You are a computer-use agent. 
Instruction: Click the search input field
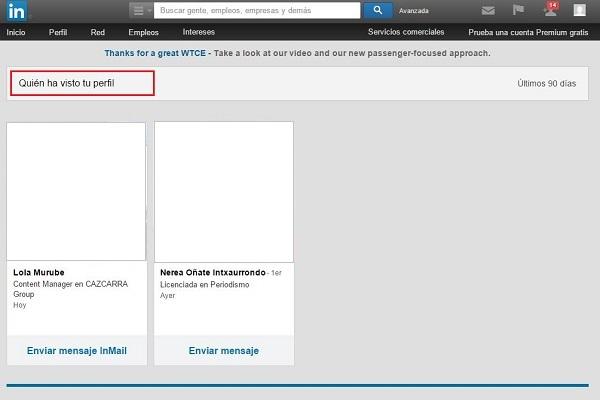click(257, 10)
